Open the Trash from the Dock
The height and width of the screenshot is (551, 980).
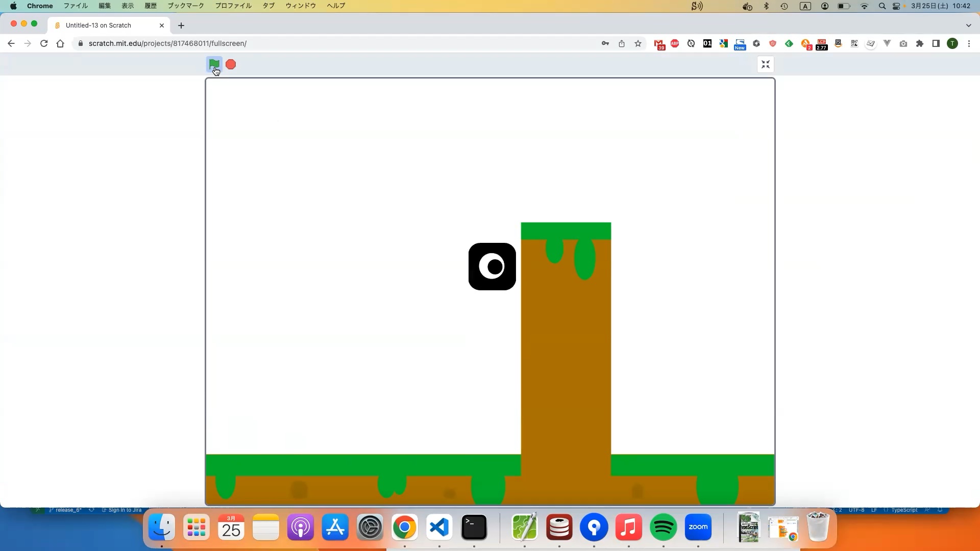(x=818, y=528)
